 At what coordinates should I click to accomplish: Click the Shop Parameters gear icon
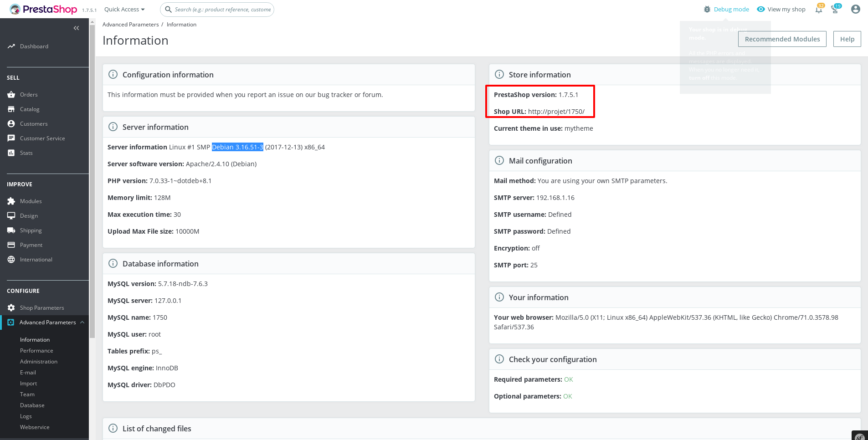point(11,308)
